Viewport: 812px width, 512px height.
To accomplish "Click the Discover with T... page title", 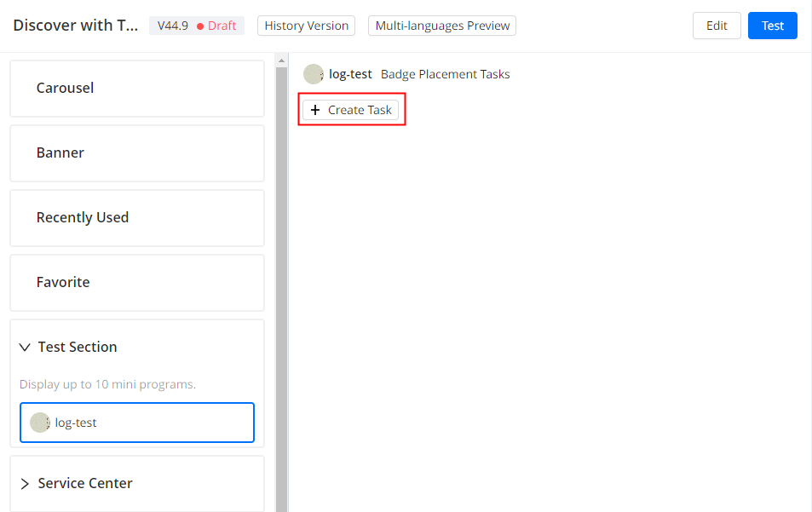I will pos(76,26).
